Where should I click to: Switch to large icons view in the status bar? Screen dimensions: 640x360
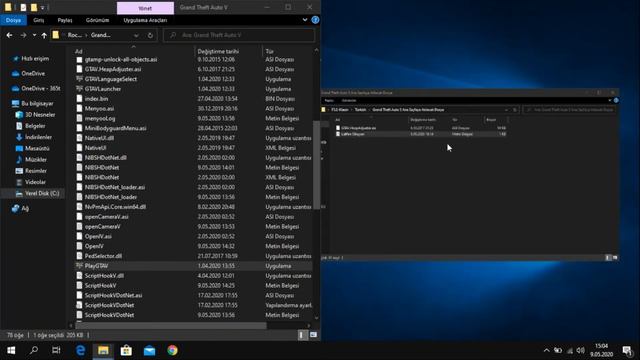pyautogui.click(x=313, y=335)
